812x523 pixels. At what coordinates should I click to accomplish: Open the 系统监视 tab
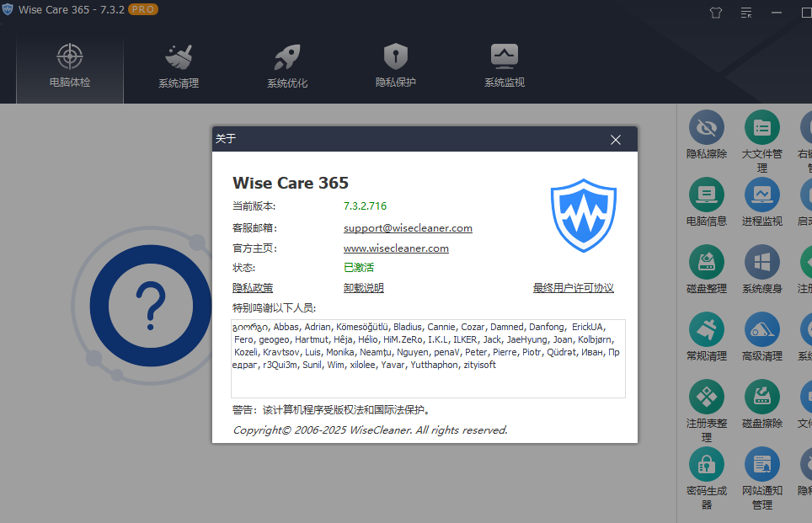[x=505, y=67]
